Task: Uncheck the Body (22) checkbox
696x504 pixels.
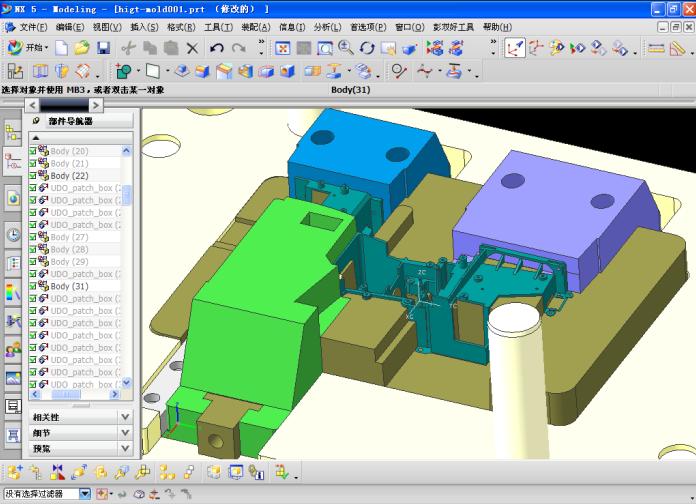Action: click(33, 176)
